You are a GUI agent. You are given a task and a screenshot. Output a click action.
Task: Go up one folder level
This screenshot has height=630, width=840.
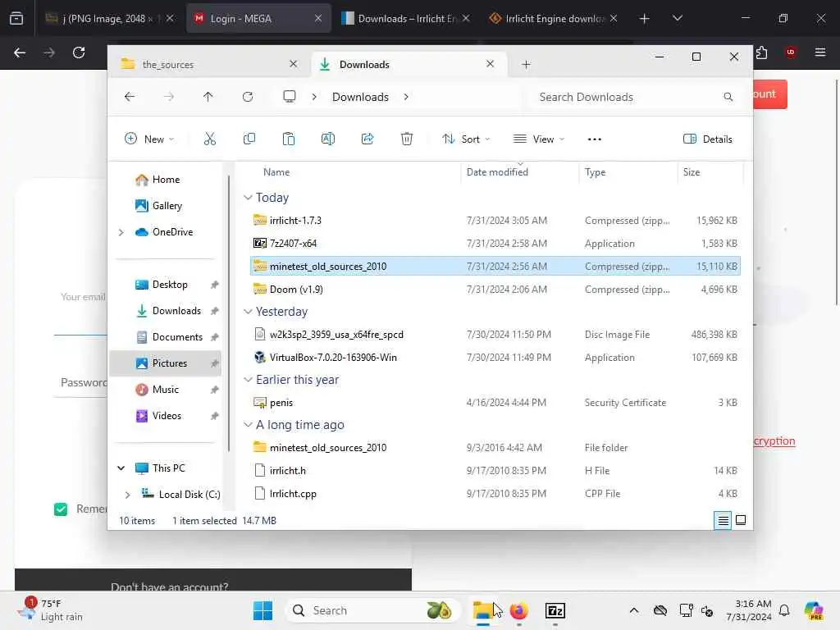click(x=208, y=97)
